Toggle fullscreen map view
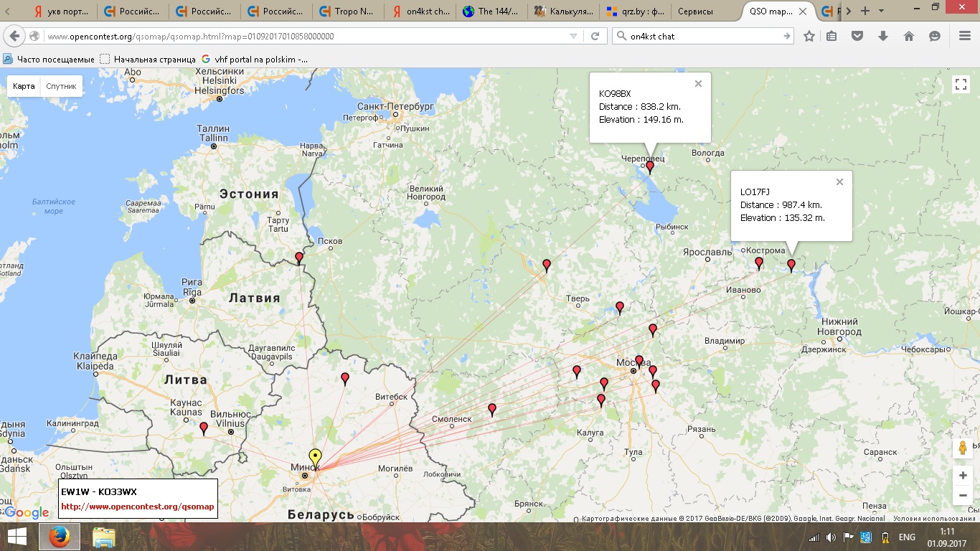 click(961, 85)
